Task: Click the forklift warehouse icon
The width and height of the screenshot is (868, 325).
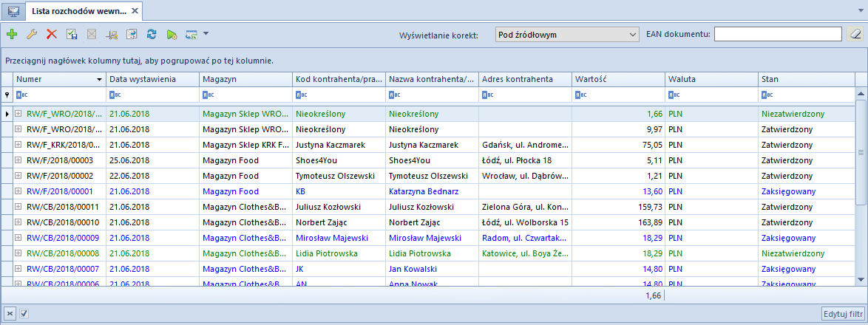Action: 111,34
